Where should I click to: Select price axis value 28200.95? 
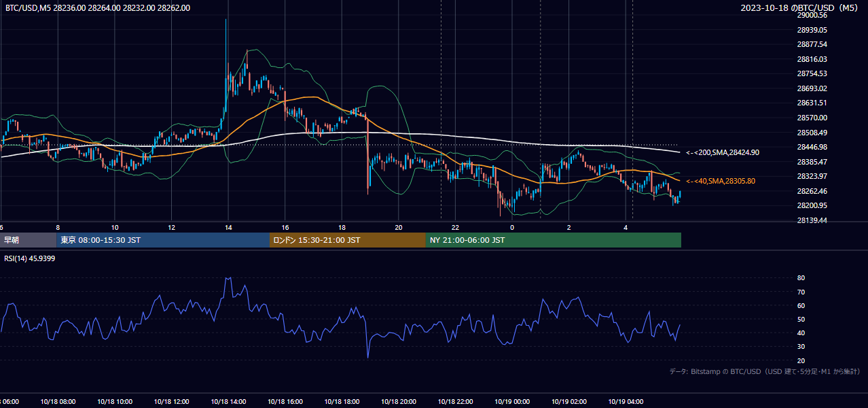(x=812, y=205)
